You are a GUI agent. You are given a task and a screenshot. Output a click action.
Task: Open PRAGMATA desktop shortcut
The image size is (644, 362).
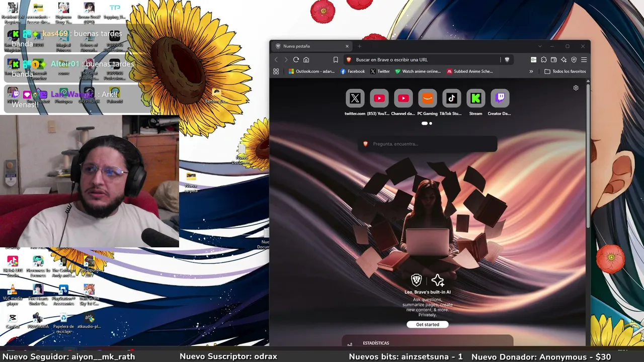(38, 321)
